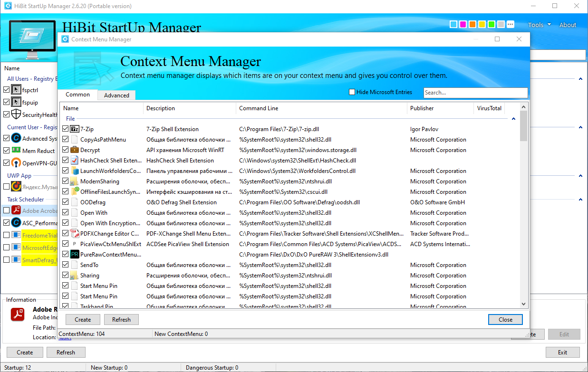Enable Hide Microsoft Entries checkbox

pos(352,92)
